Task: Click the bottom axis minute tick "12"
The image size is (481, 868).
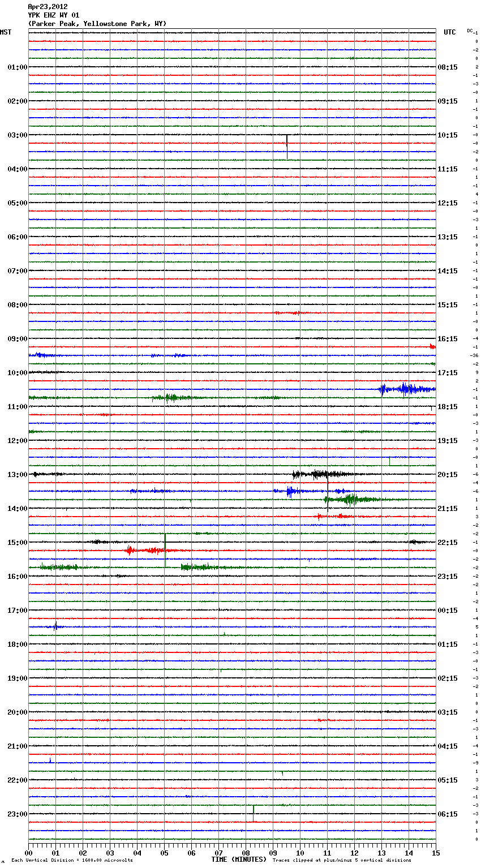Action: click(x=354, y=853)
